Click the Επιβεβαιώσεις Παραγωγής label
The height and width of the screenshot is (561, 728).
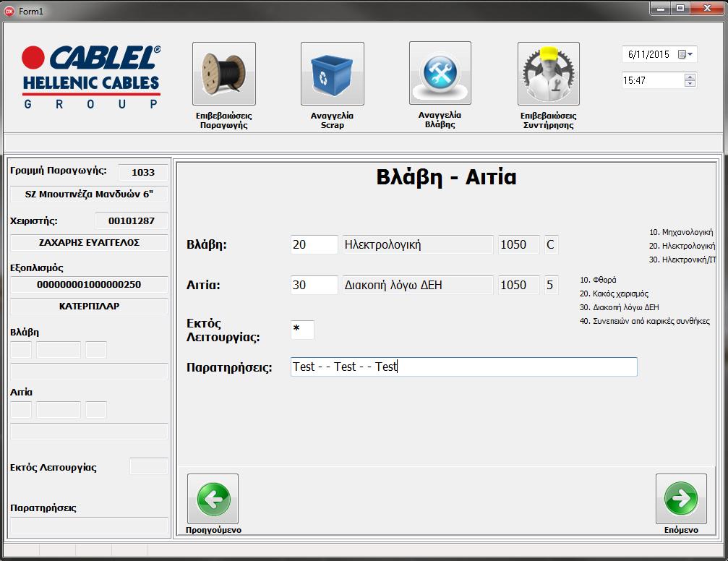224,120
